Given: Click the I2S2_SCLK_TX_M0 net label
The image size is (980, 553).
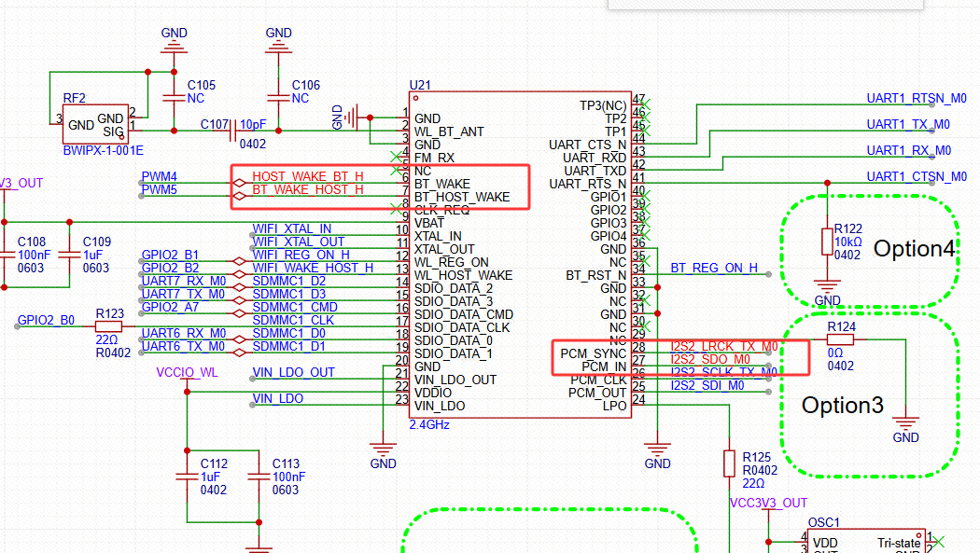Looking at the screenshot, I should click(723, 372).
